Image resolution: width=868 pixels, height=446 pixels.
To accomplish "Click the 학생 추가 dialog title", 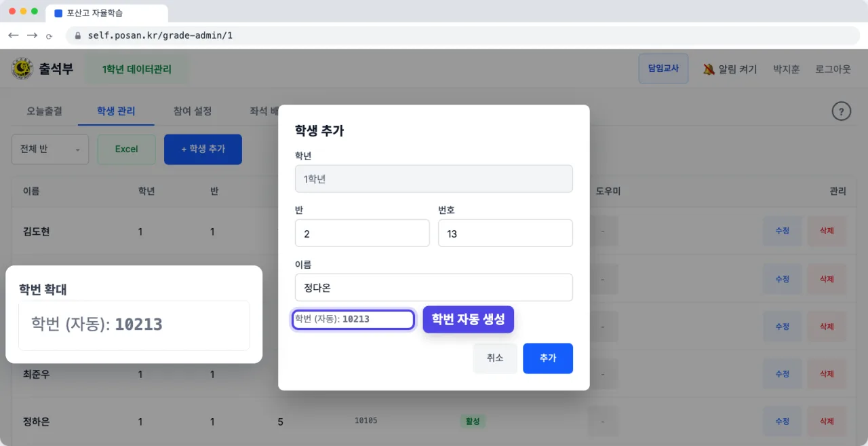I will (319, 130).
